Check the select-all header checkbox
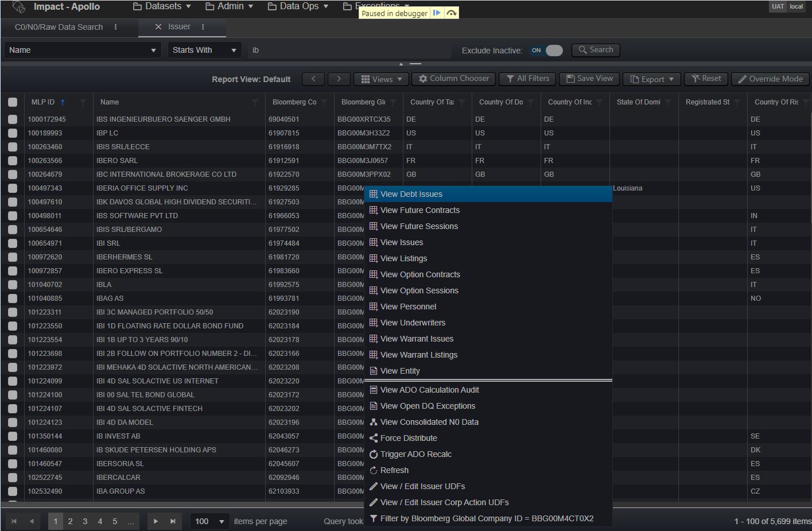This screenshot has width=812, height=531. pos(13,102)
